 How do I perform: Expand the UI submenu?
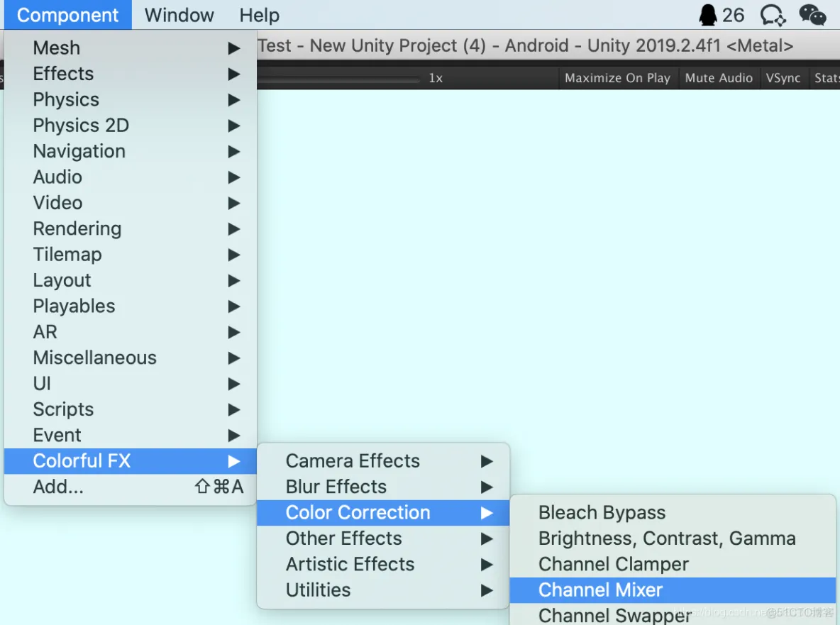point(130,383)
